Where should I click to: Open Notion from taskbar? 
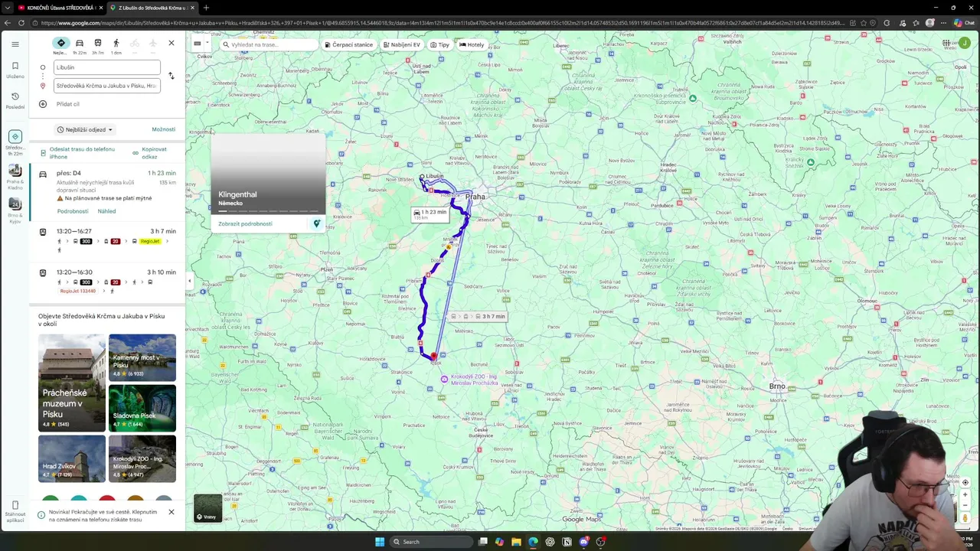coord(567,542)
